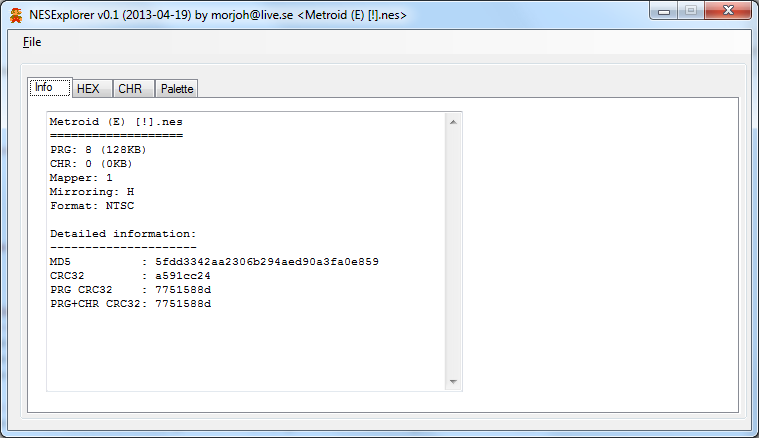Click the scrollbar down arrow in info box
Image resolution: width=759 pixels, height=438 pixels.
pyautogui.click(x=453, y=382)
